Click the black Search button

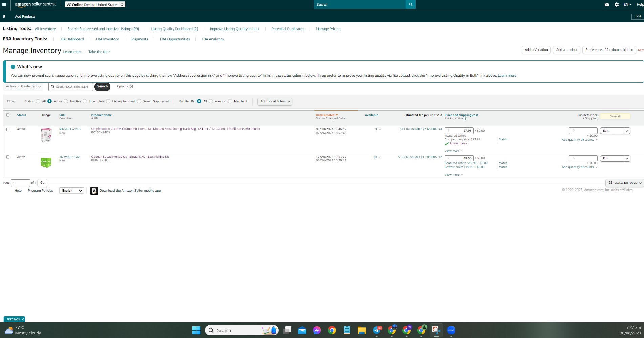pos(102,87)
